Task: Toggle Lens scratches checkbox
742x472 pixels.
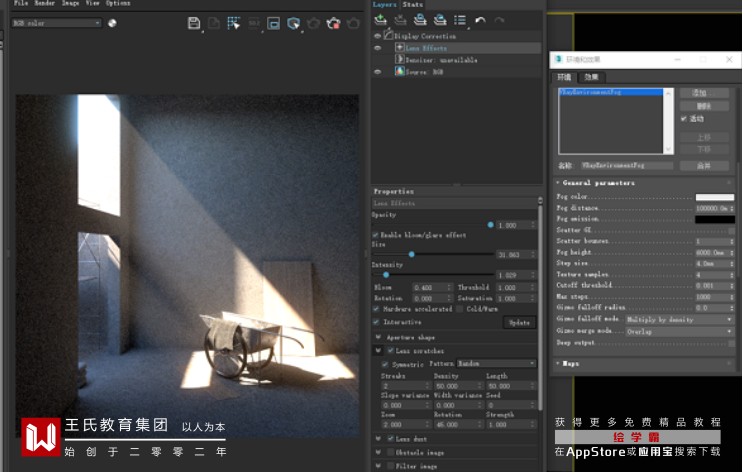Action: [x=391, y=350]
